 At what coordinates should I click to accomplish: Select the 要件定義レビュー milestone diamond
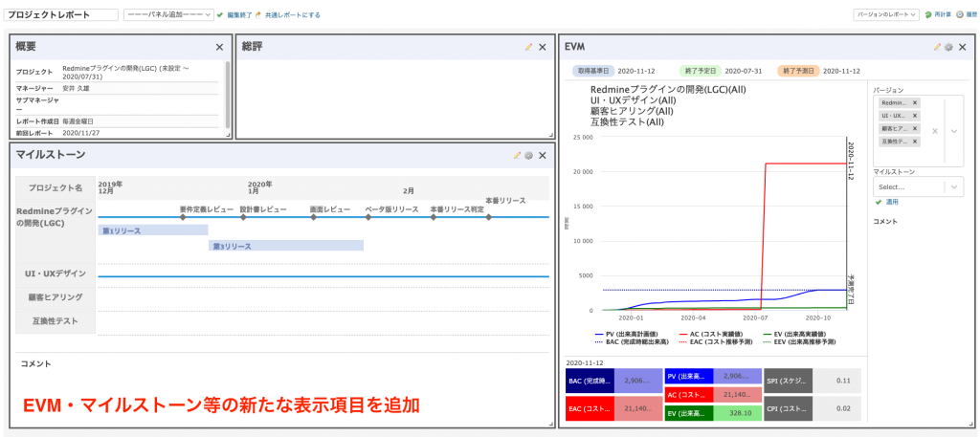coord(183,217)
